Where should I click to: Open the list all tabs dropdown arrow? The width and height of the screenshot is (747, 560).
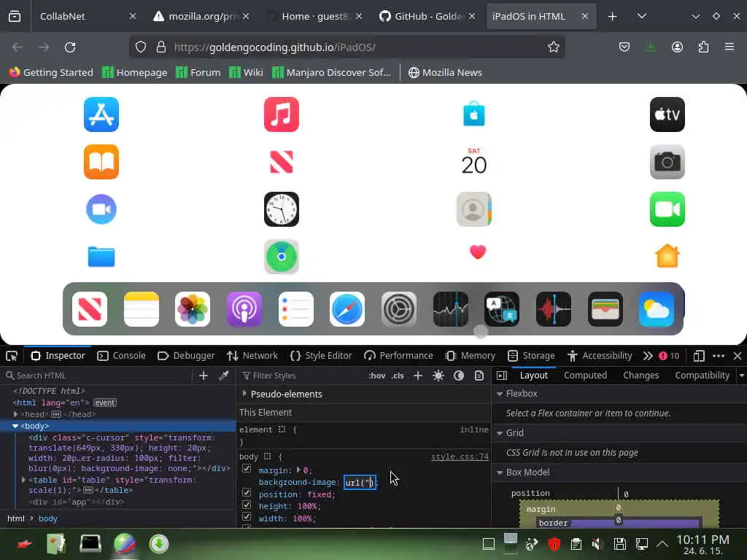click(642, 16)
